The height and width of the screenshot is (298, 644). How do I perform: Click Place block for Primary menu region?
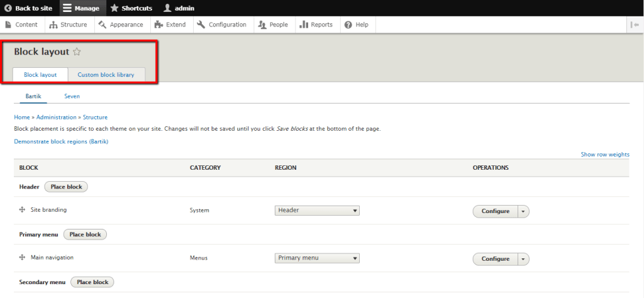pos(85,235)
